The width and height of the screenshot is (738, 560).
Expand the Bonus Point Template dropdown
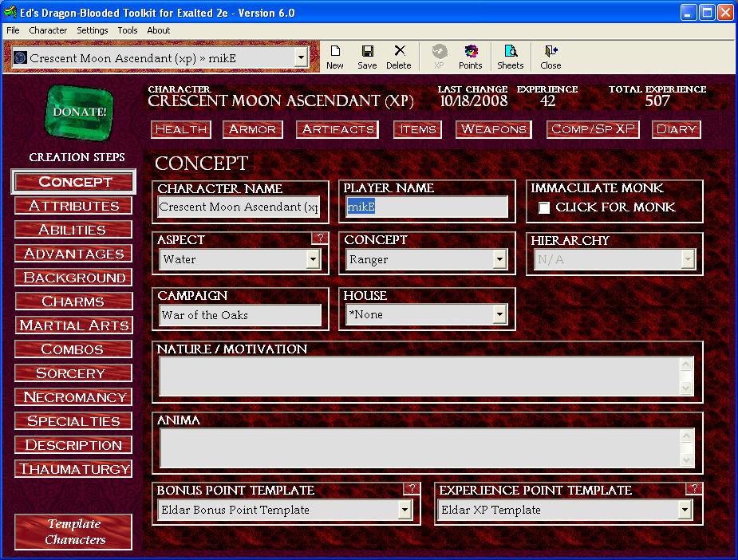(405, 510)
